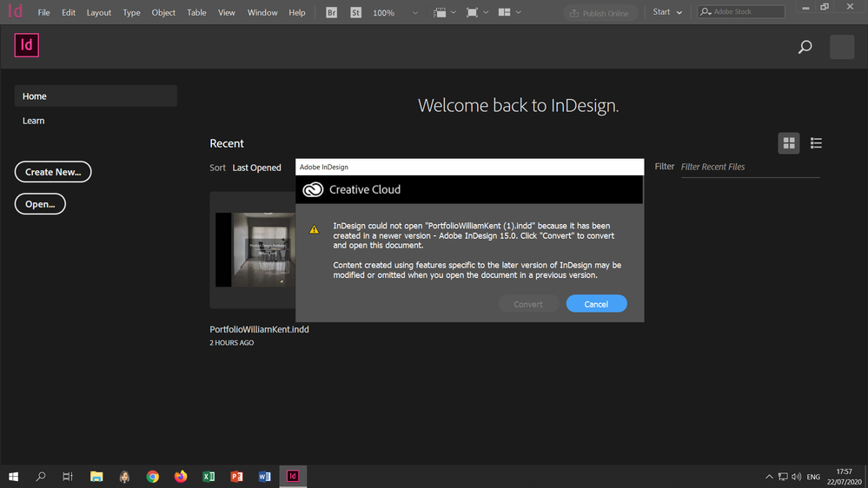This screenshot has width=868, height=488.
Task: Open Excel from the taskbar
Action: 209,477
